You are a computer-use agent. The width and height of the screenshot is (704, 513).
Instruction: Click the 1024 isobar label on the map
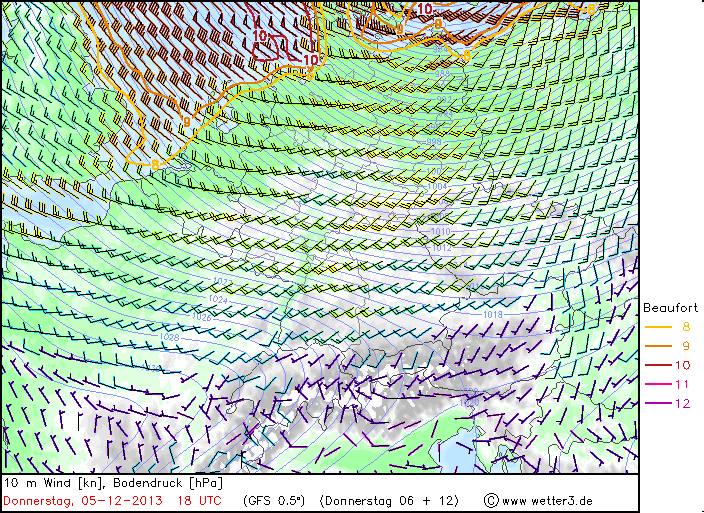[x=218, y=300]
